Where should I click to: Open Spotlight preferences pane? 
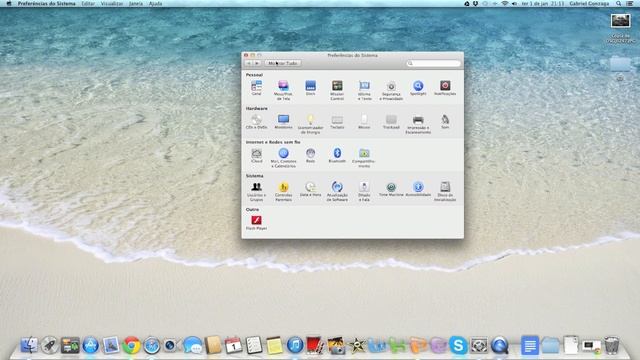[418, 88]
